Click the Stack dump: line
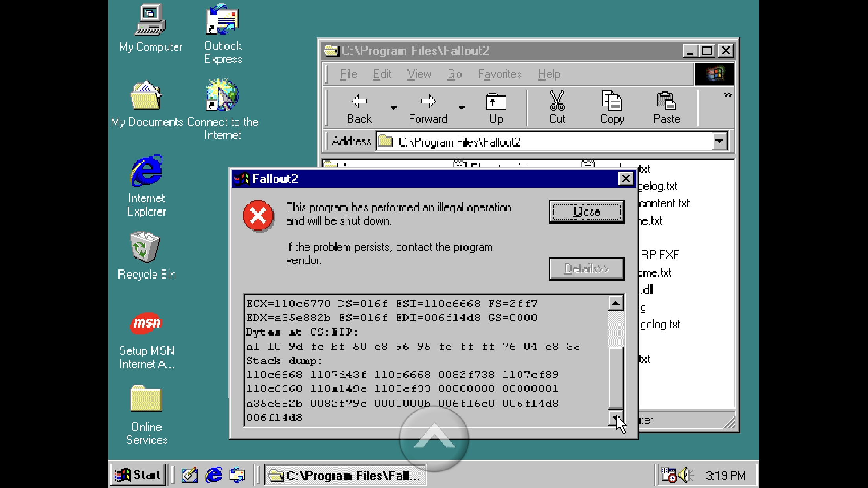Viewport: 868px width, 488px height. (284, 361)
